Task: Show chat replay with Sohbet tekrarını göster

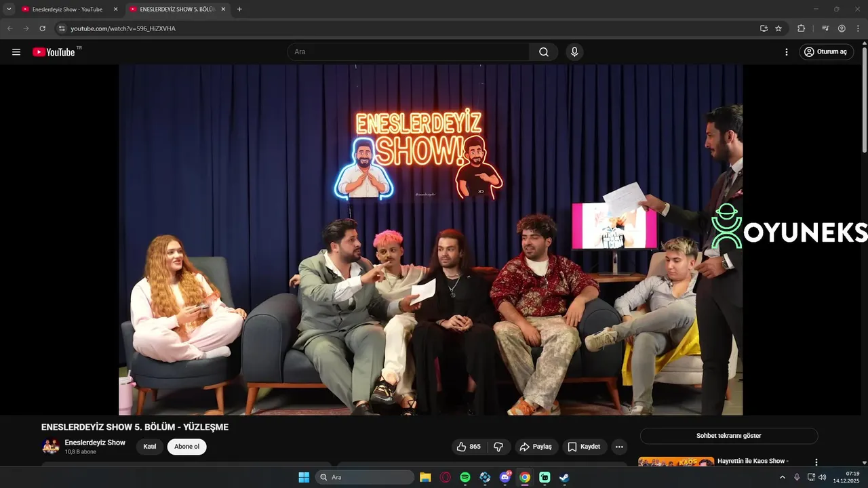Action: pyautogui.click(x=729, y=436)
